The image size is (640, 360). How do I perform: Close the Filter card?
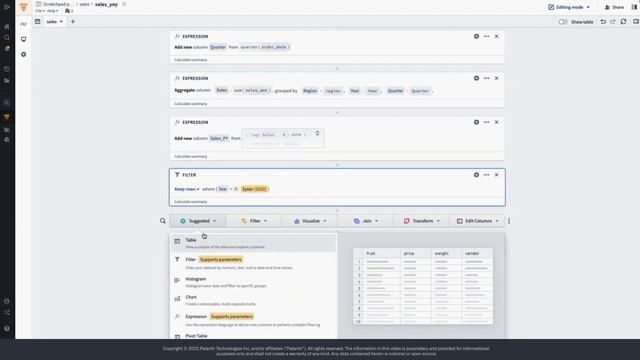pos(497,175)
